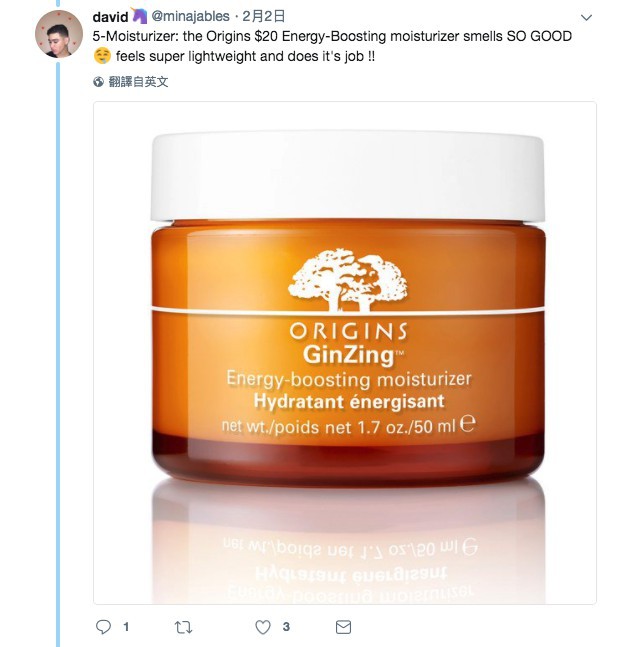Click the globe icon beside translation text

98,82
